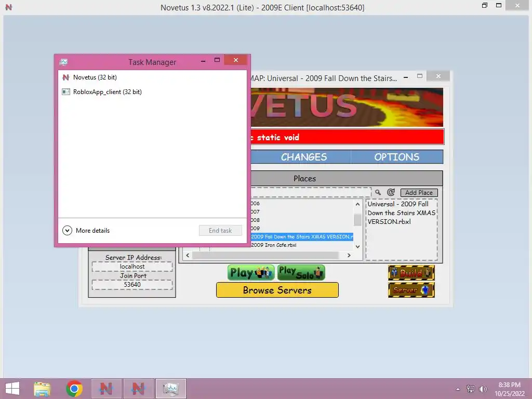
Task: Click the Browse Servers button
Action: [277, 290]
